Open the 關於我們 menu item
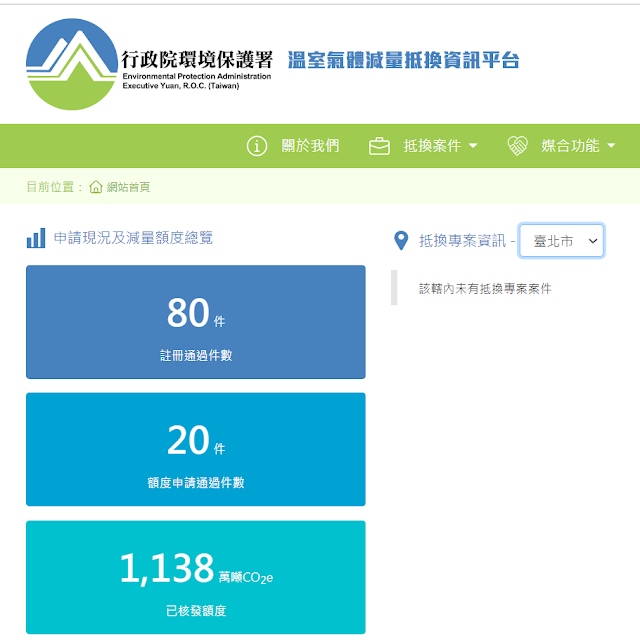This screenshot has height=640, width=640. 310,146
